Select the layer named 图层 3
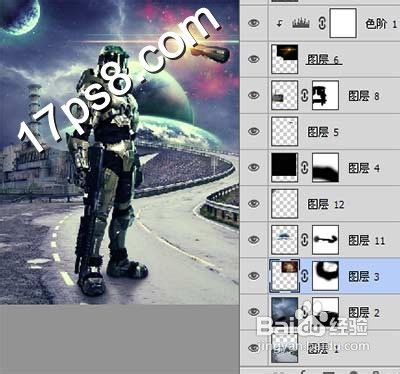 point(364,276)
